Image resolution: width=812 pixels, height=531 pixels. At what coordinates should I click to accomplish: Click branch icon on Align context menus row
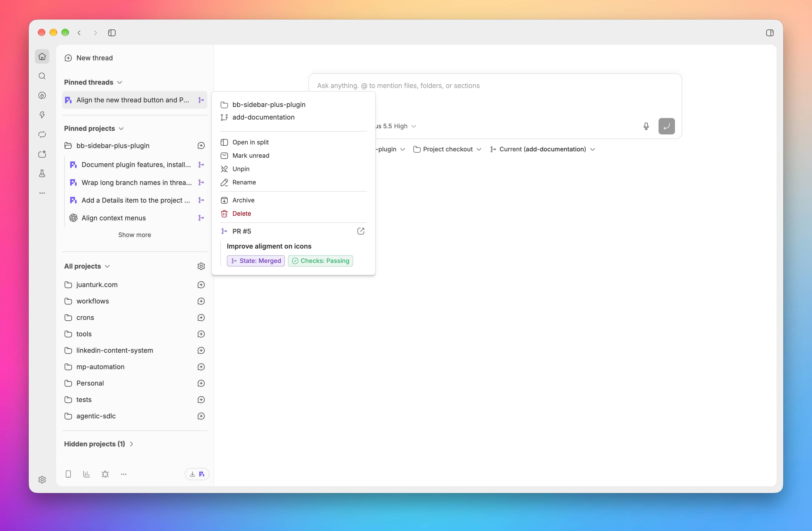click(201, 218)
